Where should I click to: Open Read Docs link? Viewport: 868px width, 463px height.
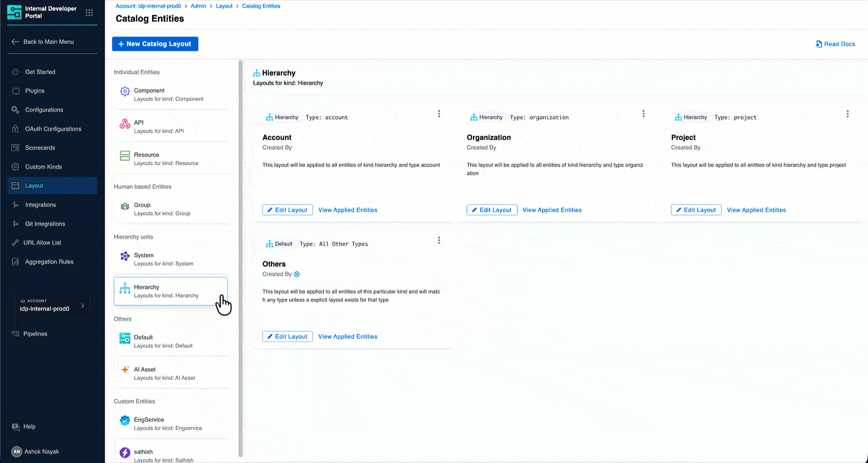click(835, 44)
